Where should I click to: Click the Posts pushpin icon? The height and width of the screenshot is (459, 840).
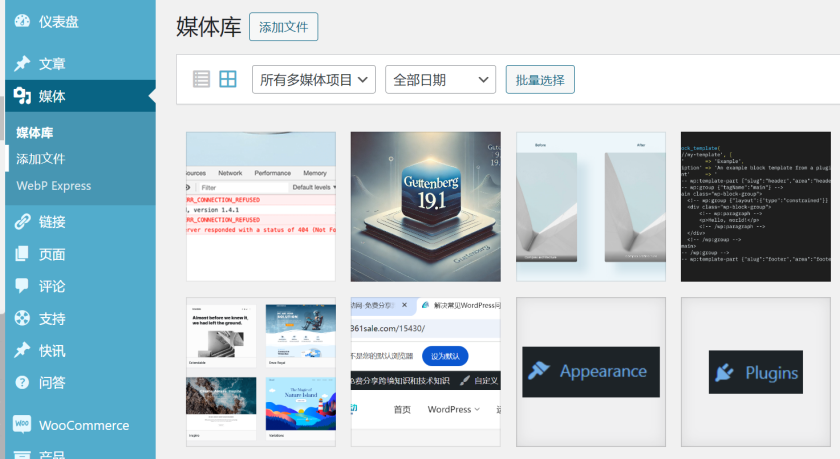point(22,63)
